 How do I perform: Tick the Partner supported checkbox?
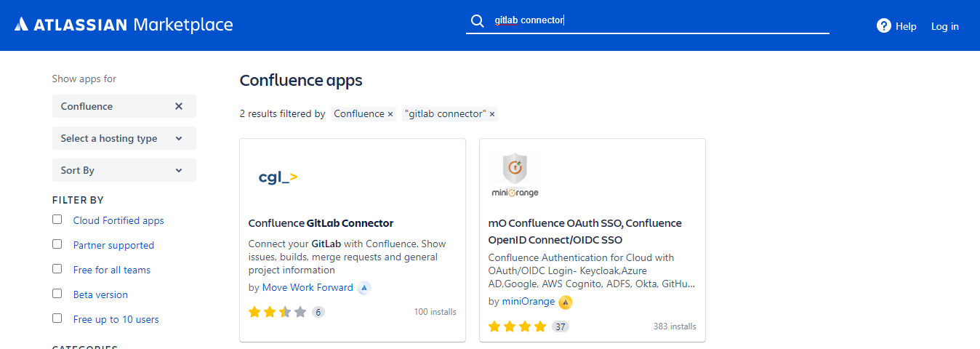pyautogui.click(x=57, y=244)
